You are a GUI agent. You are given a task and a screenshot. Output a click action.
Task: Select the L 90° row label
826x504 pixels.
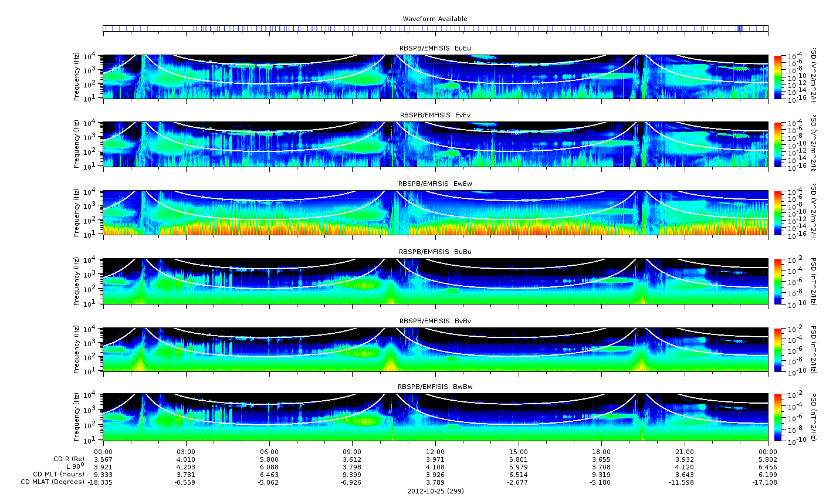click(x=75, y=466)
